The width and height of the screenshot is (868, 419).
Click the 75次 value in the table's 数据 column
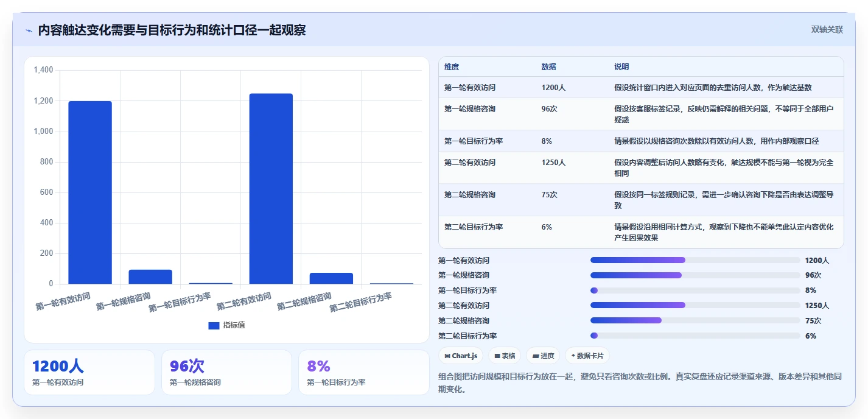pyautogui.click(x=549, y=195)
